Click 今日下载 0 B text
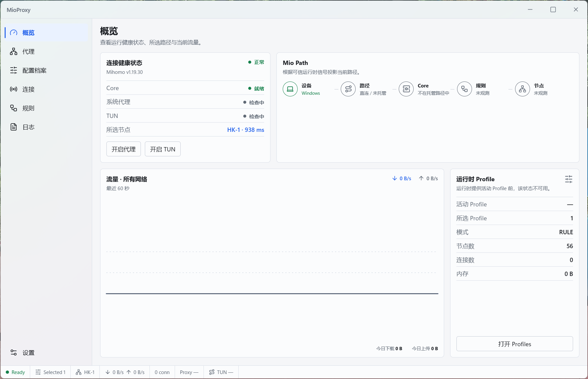Screen dimensions: 588x379 click(389, 349)
